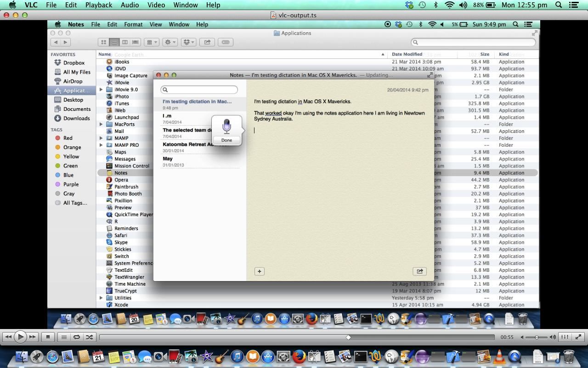Toggle the VLC playlist view button
588x368 pixels.
(x=64, y=337)
